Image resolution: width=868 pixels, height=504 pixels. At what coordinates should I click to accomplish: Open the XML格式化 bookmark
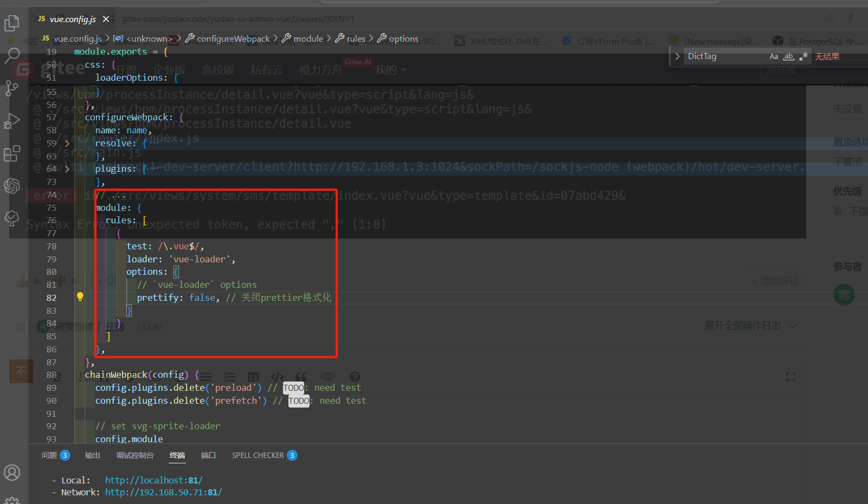(x=501, y=41)
